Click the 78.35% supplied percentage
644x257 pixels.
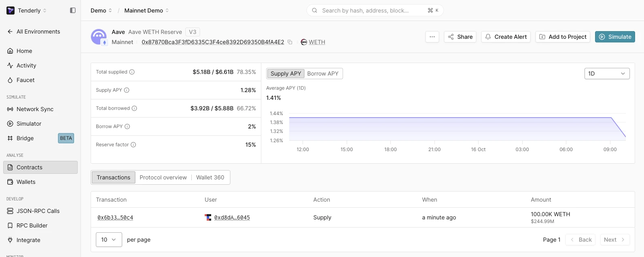pos(246,72)
